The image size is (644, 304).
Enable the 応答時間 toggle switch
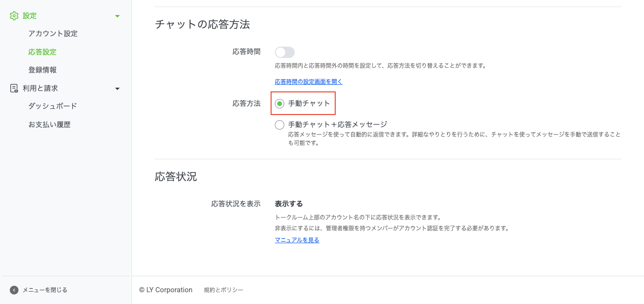285,52
